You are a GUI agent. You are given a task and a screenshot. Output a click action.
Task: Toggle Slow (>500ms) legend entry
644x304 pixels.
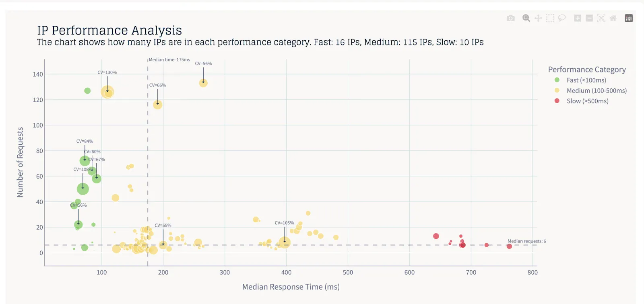point(582,101)
